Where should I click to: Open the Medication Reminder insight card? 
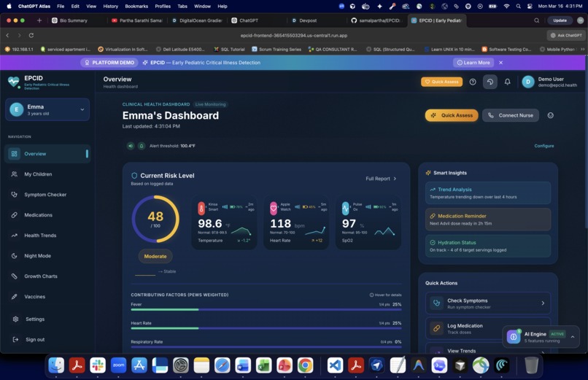coord(488,220)
